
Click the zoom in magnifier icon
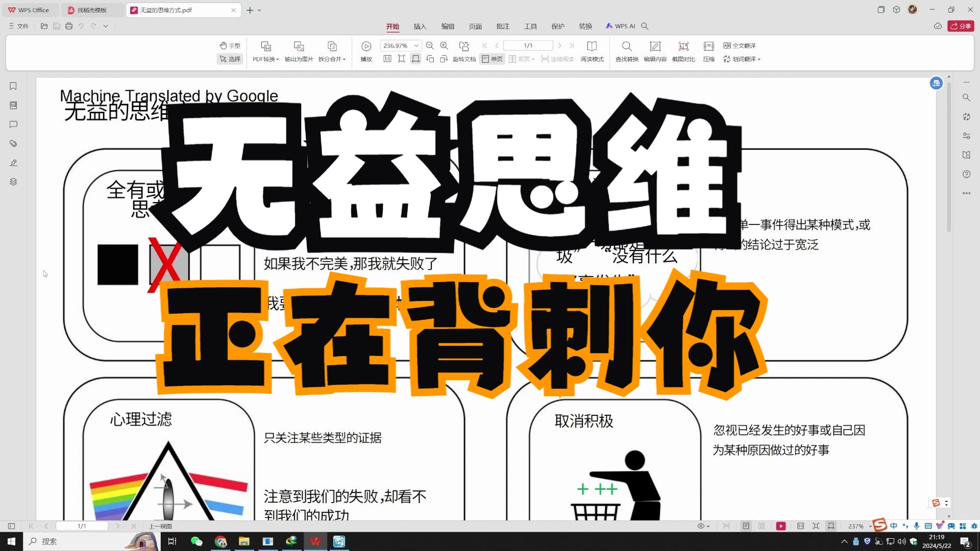click(444, 45)
